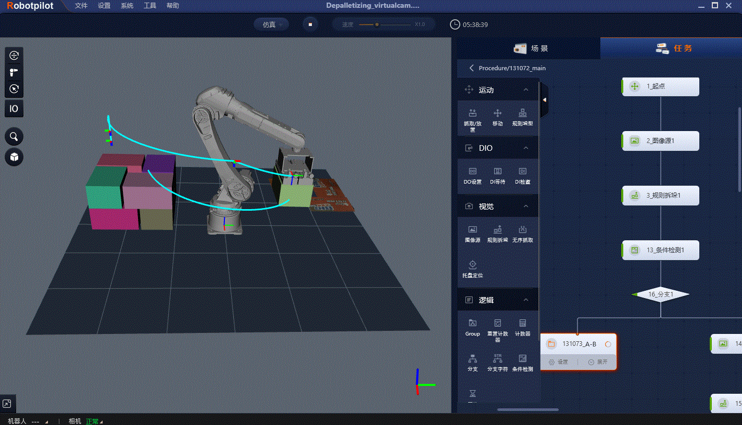Select the DO设置 tool icon
The width and height of the screenshot is (742, 425).
pyautogui.click(x=472, y=176)
